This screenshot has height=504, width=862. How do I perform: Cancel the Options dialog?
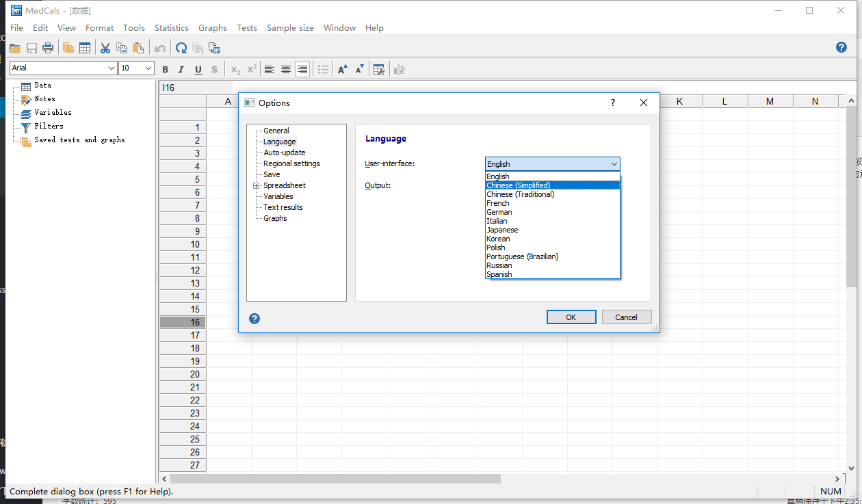[627, 317]
